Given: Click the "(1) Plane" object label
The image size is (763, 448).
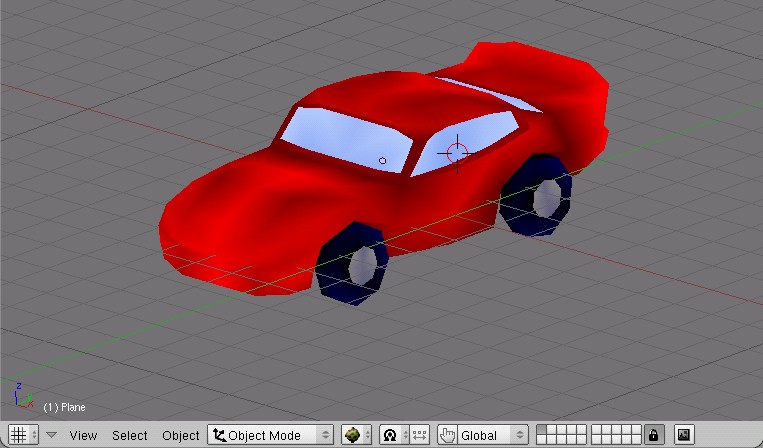Looking at the screenshot, I should (64, 407).
